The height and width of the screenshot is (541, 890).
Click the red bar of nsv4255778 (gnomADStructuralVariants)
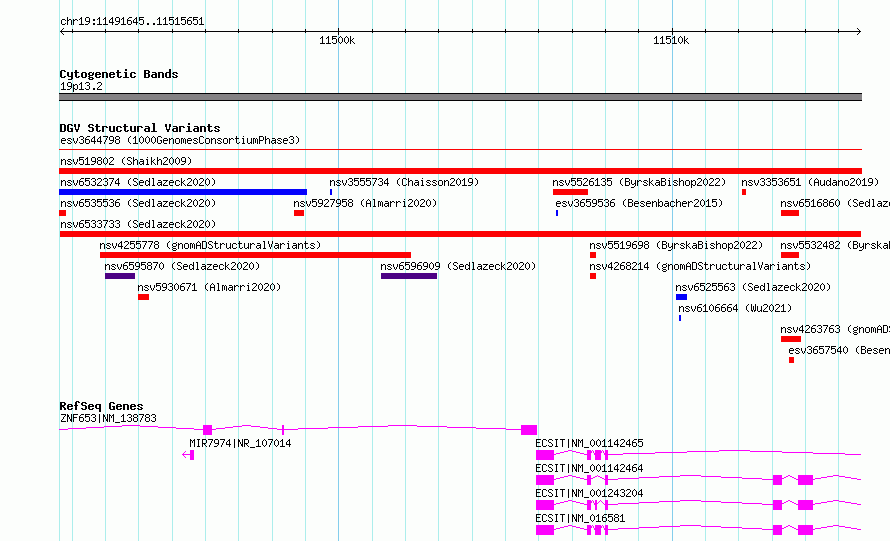pyautogui.click(x=255, y=255)
